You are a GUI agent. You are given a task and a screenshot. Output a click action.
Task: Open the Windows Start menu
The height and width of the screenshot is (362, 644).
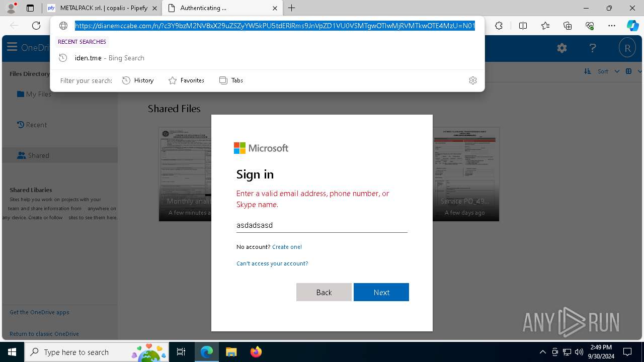12,352
